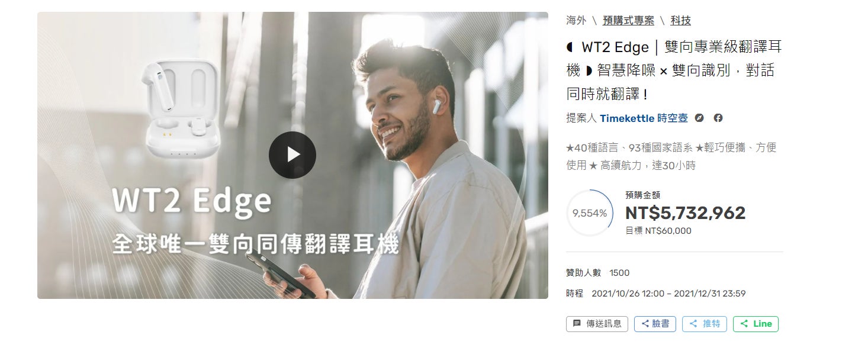
Task: Select the NT$5,732,962 pre-order amount
Action: coord(685,213)
